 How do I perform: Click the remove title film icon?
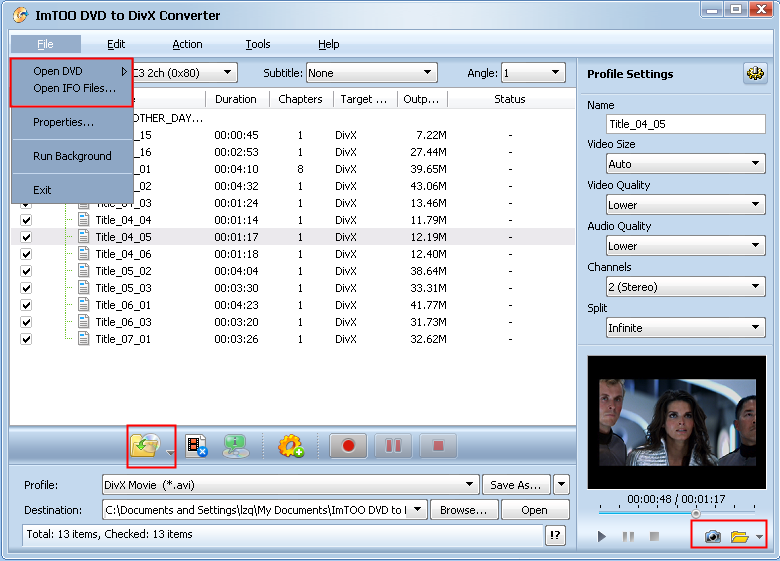196,446
